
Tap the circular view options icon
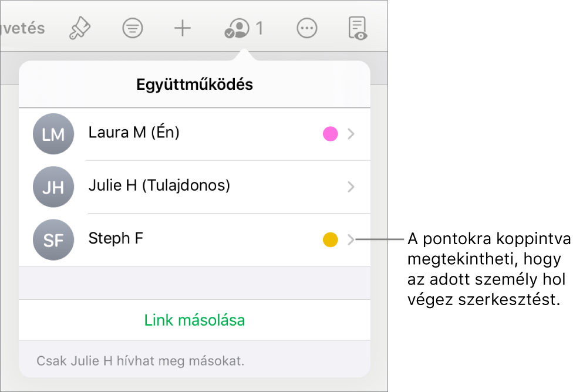[133, 28]
